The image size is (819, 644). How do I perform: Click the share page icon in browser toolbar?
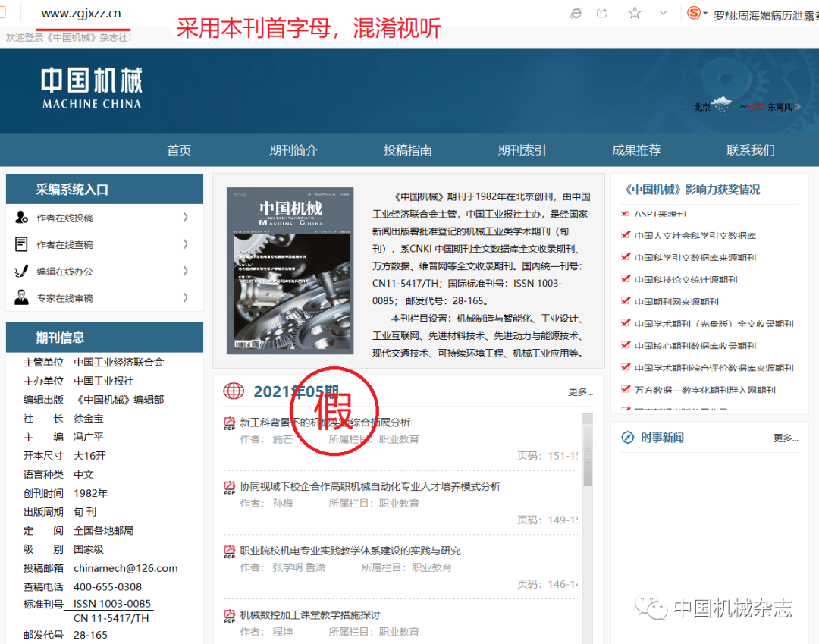[x=602, y=13]
